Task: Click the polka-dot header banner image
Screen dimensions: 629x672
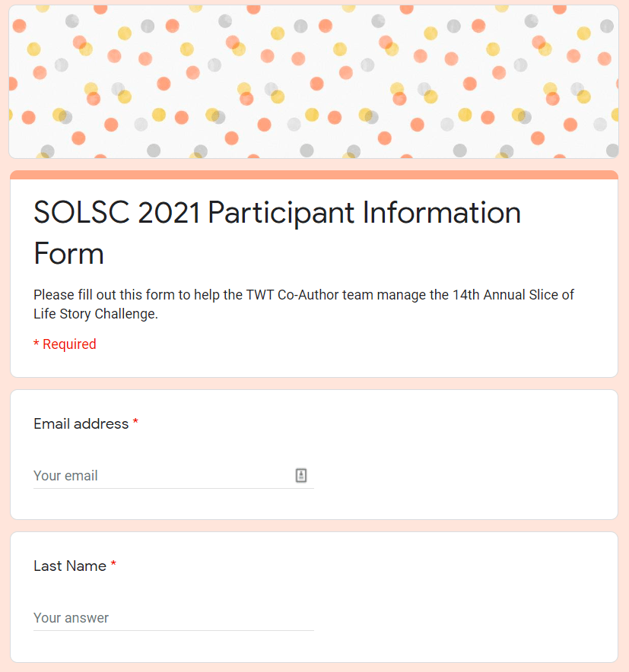Action: click(313, 82)
